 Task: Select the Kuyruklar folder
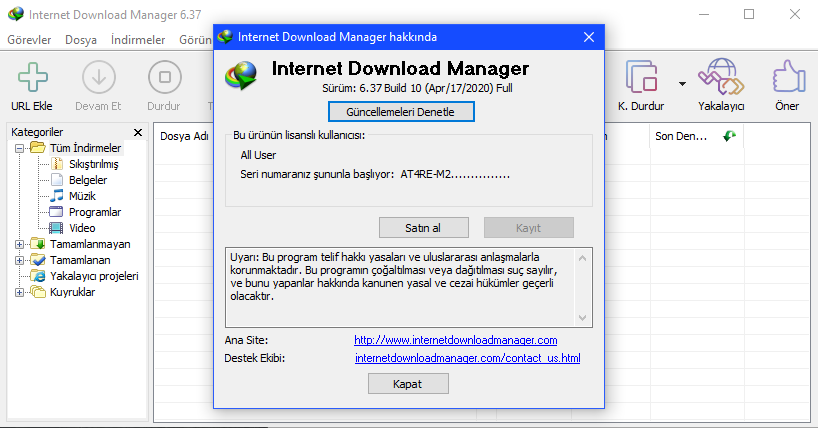tap(73, 292)
